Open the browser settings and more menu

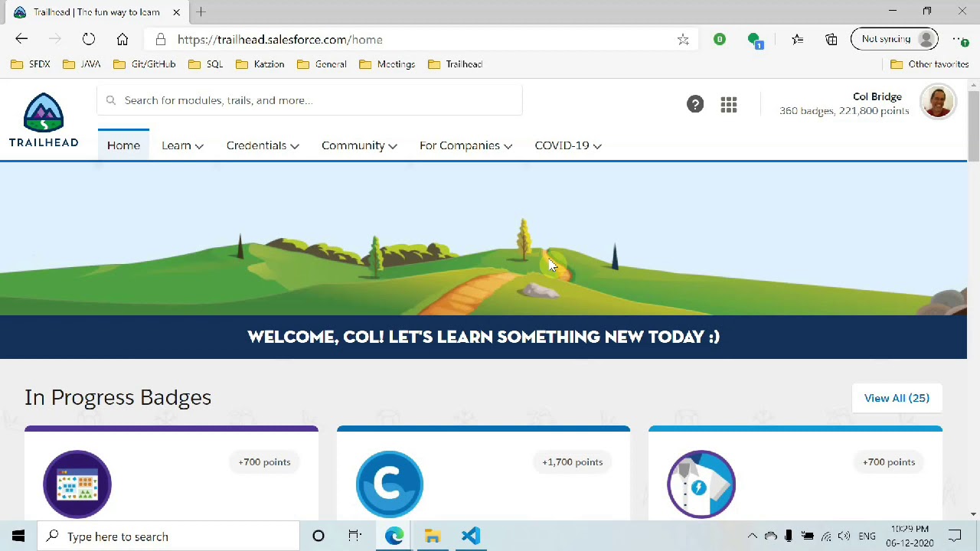point(959,39)
